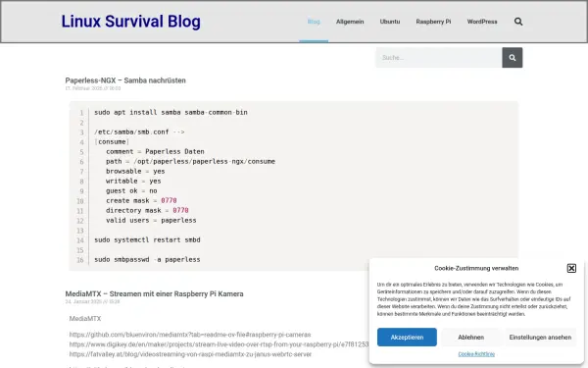Click the date under the Paperless-NGX post title
The height and width of the screenshot is (368, 588).
point(93,88)
